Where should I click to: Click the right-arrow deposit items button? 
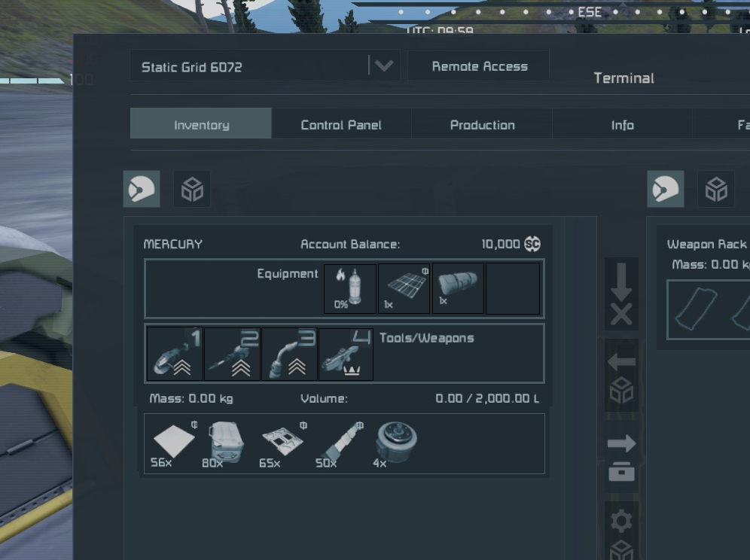click(621, 457)
